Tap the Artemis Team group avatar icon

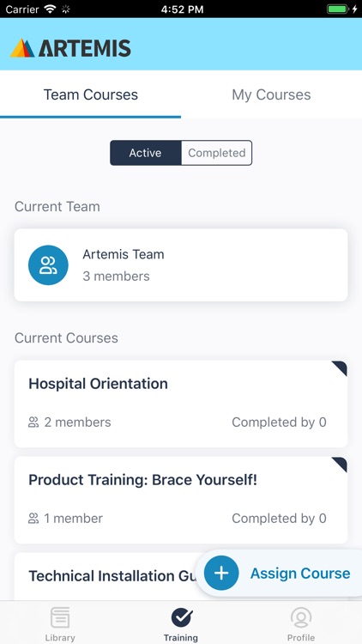tap(48, 265)
